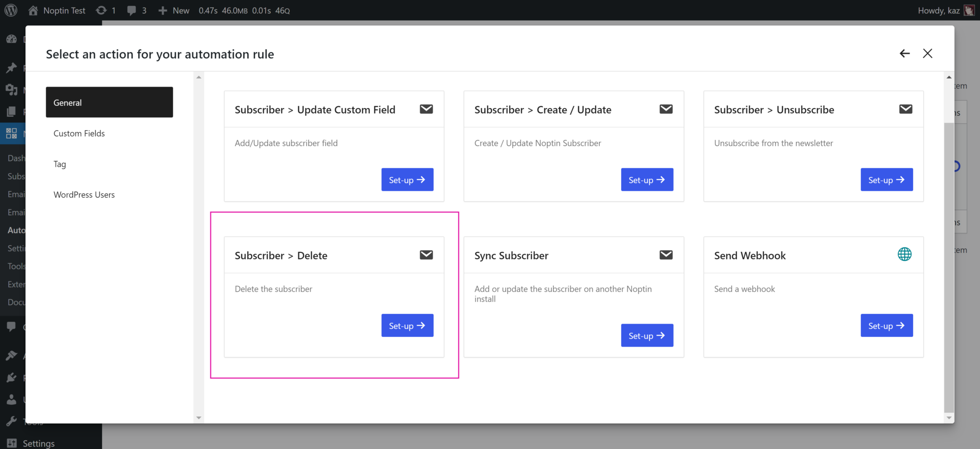This screenshot has width=980, height=449.
Task: Click the envelope icon on Subscriber > Unsubscribe
Action: [905, 109]
